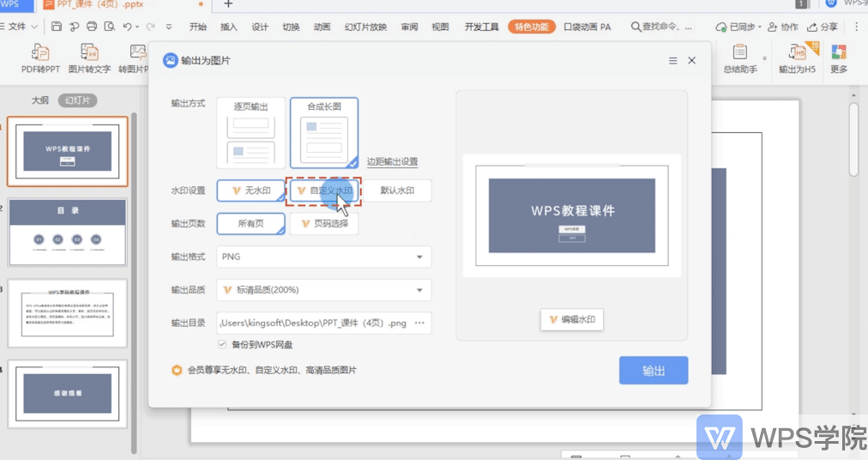Click the redo arrow icon
868x460 pixels.
click(151, 27)
